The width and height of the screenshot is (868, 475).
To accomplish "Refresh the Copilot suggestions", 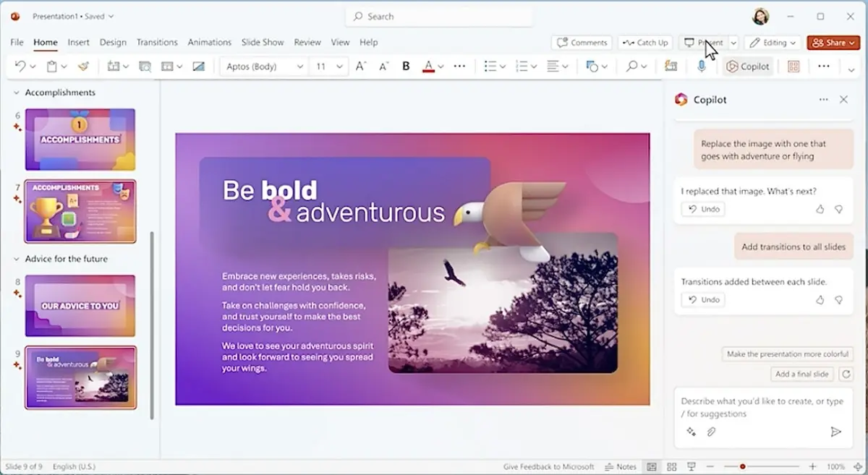I will point(844,375).
